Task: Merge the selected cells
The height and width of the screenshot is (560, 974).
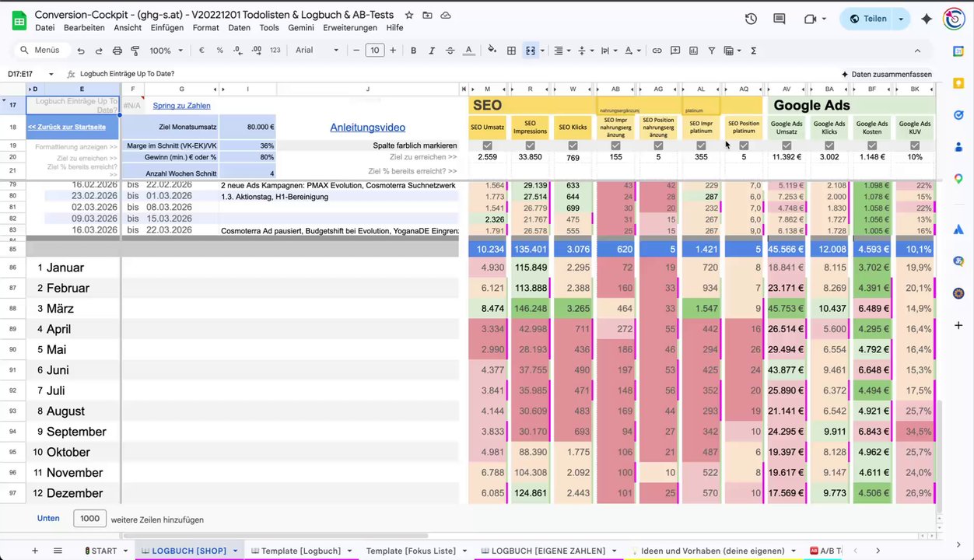Action: click(x=531, y=51)
